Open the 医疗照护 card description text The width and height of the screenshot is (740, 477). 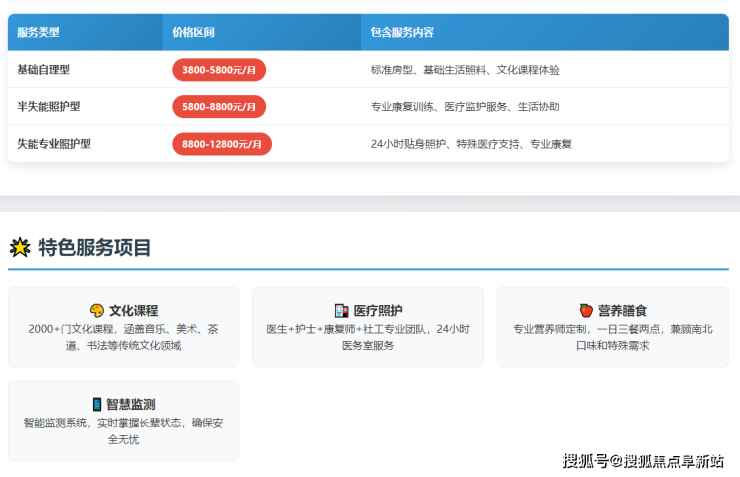click(x=368, y=337)
